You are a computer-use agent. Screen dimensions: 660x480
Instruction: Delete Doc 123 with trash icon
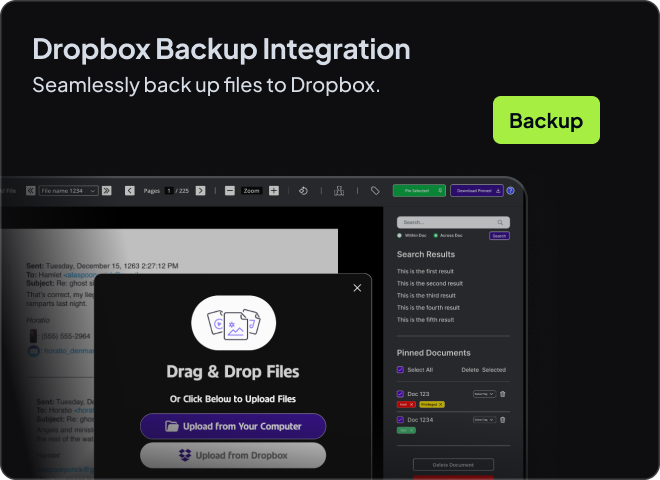tap(503, 393)
